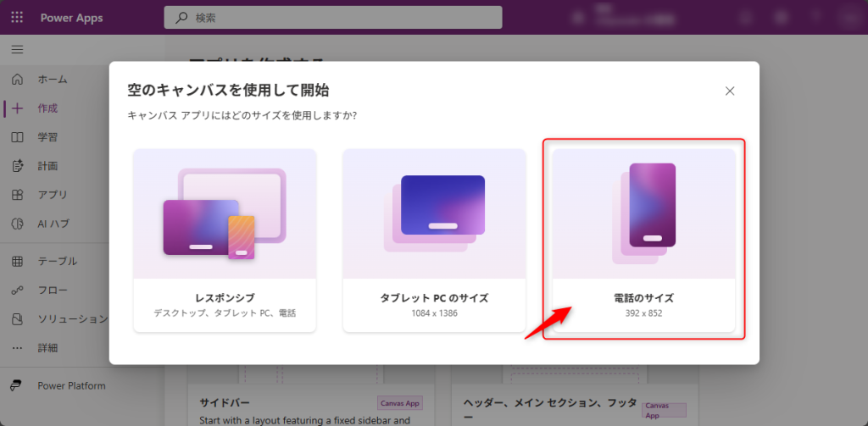Click the 作成 plus icon
Screen dimensions: 868x426
[x=17, y=108]
